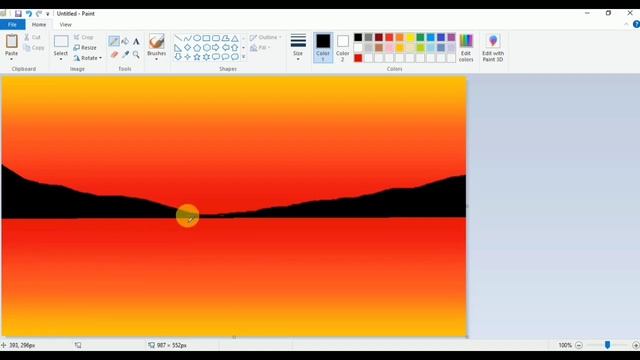This screenshot has height=360, width=640.
Task: Select the Four-point star shape
Action: pyautogui.click(x=187, y=57)
